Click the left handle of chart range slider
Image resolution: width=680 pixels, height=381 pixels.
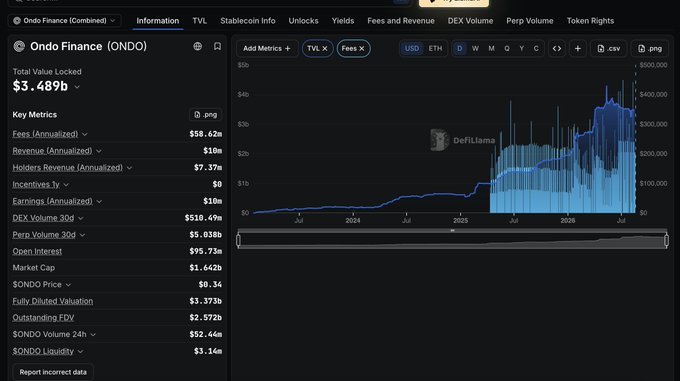click(239, 241)
